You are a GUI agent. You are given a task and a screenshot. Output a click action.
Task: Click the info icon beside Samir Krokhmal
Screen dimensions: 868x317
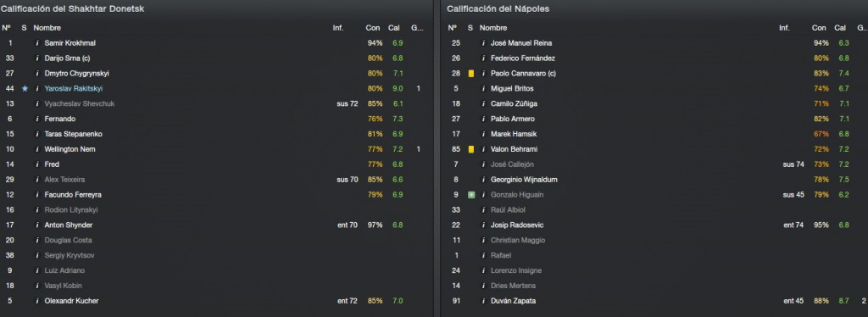(x=37, y=43)
